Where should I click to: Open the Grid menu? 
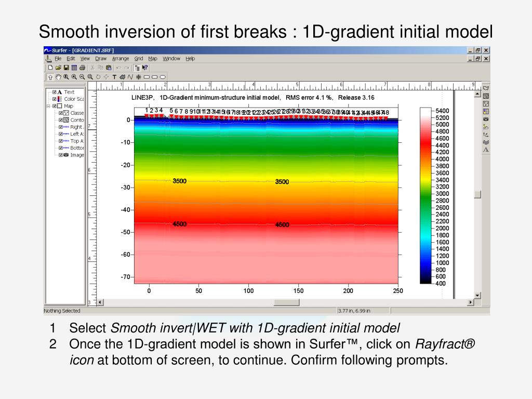tap(138, 59)
